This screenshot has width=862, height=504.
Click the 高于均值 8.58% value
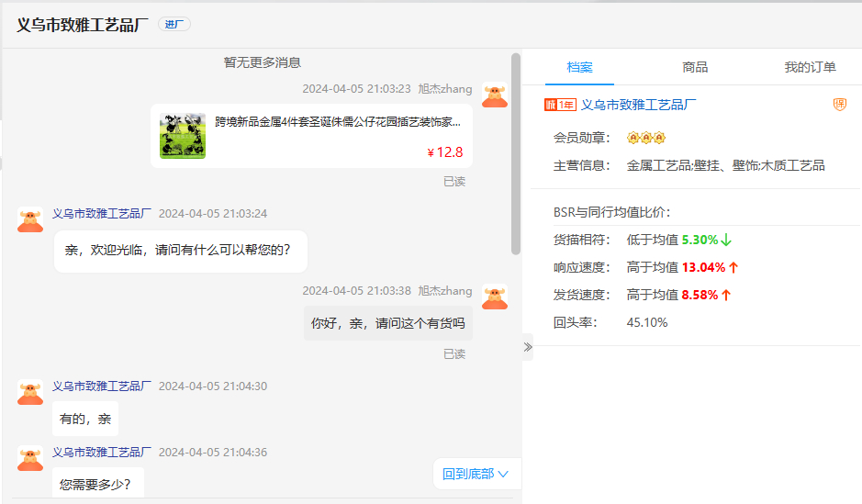tap(672, 295)
